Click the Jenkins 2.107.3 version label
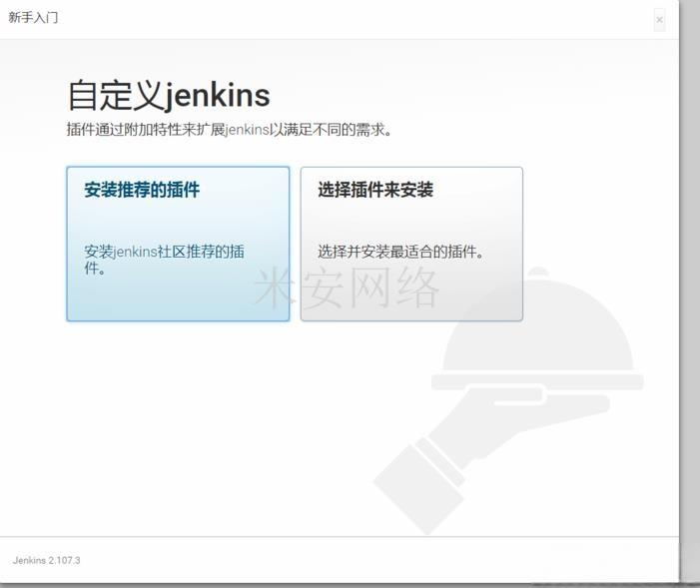700x588 pixels. point(46,560)
